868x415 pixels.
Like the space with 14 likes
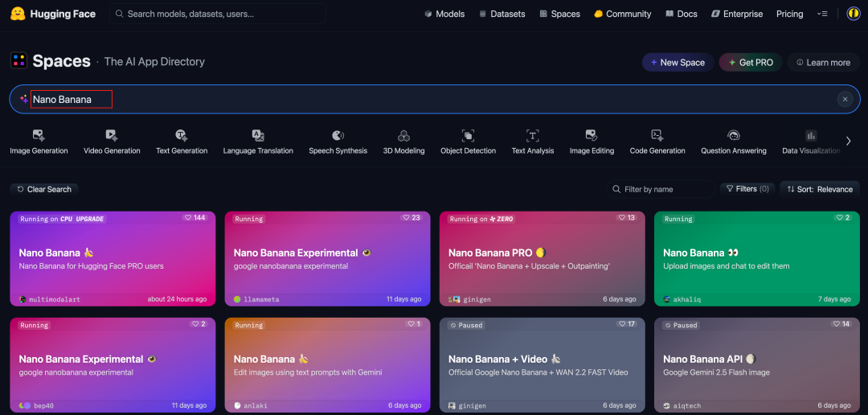point(841,324)
